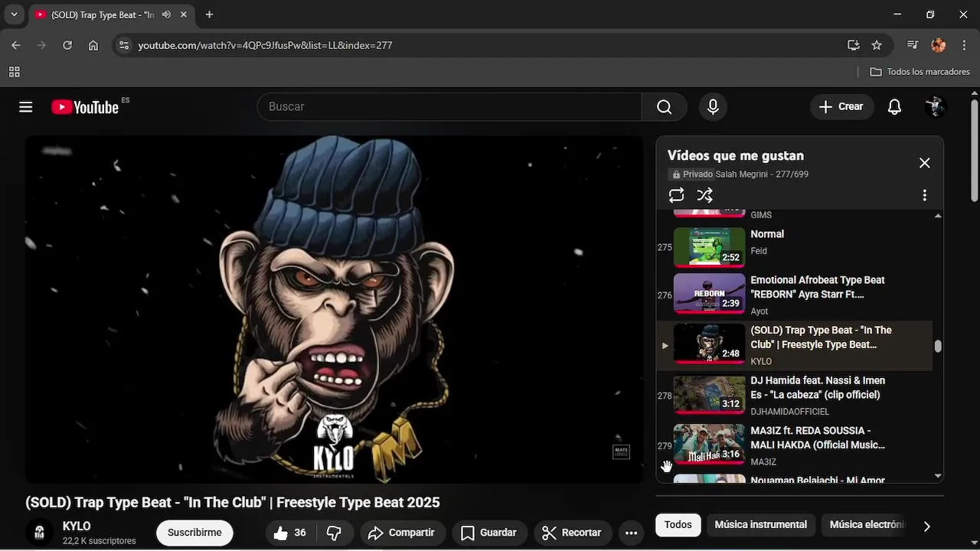Open a new browser tab
This screenshot has width=980, height=551.
[209, 15]
